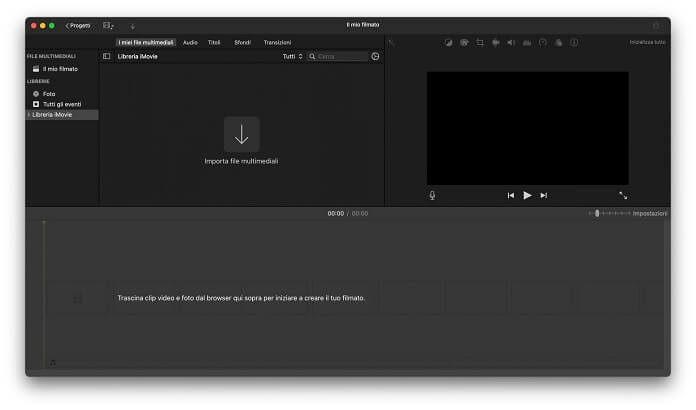
Task: Click the voiceover microphone icon
Action: coord(432,195)
